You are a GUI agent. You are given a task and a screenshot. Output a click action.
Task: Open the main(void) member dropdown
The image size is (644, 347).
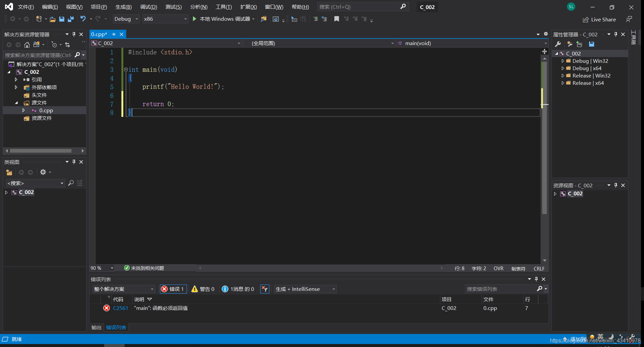[472, 43]
